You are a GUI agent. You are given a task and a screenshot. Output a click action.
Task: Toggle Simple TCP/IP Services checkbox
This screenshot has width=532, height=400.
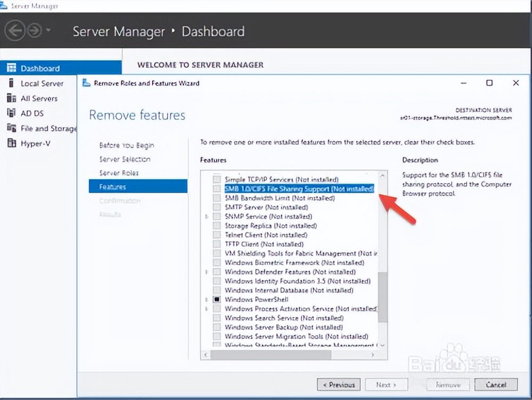(217, 179)
